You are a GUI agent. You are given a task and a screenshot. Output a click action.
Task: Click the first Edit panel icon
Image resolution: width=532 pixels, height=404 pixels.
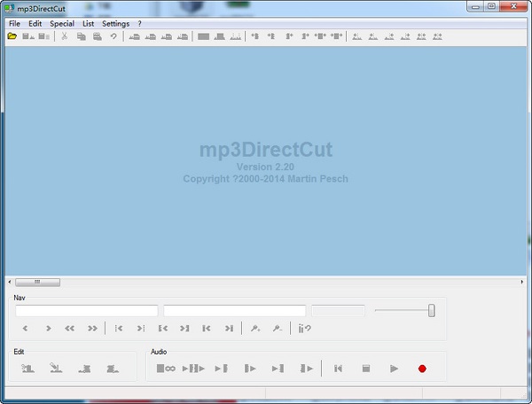pos(27,369)
